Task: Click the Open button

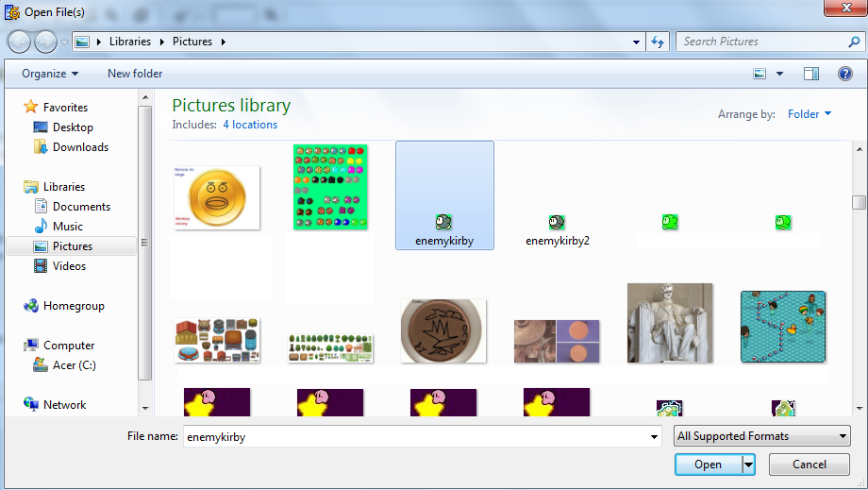Action: pos(708,465)
